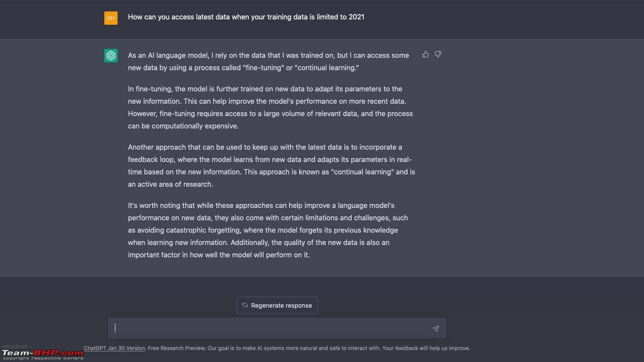The image size is (644, 362).
Task: Click the "Free Research Preview" footer text
Action: 177,348
